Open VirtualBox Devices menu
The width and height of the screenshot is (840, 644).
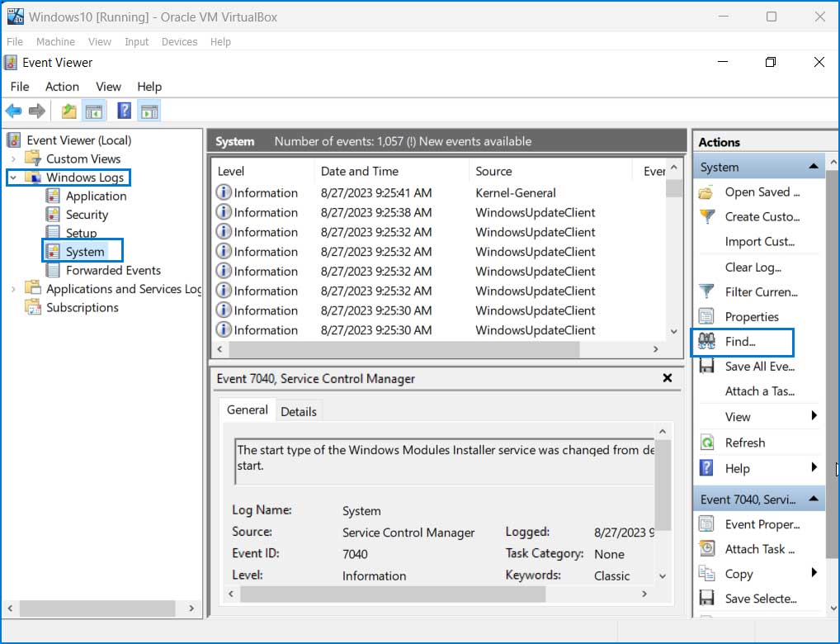click(179, 42)
